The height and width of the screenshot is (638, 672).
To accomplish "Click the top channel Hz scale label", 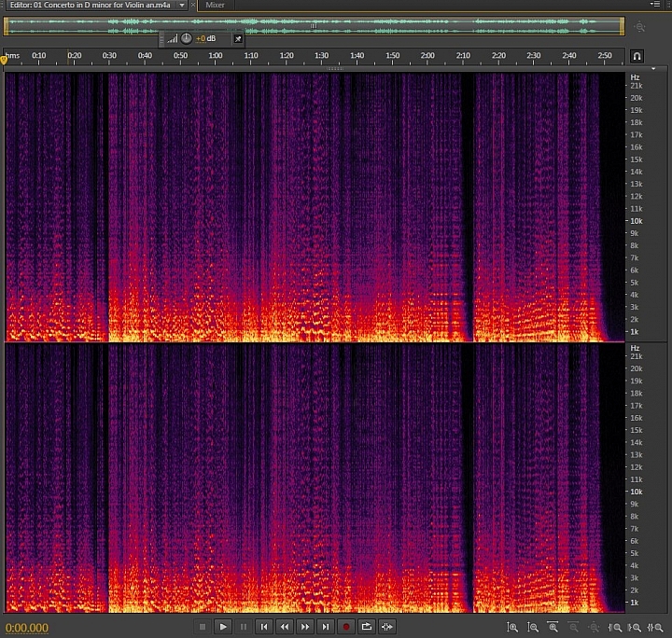I will pos(635,77).
